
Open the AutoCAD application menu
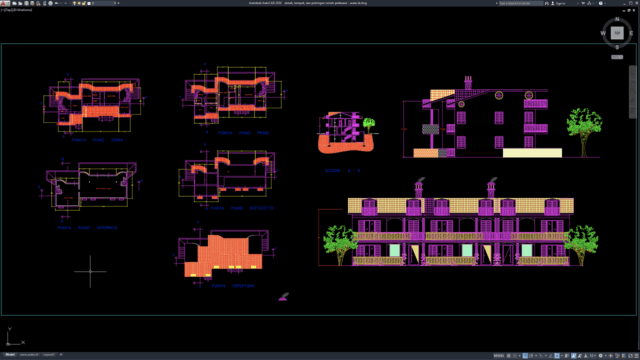(5, 3)
